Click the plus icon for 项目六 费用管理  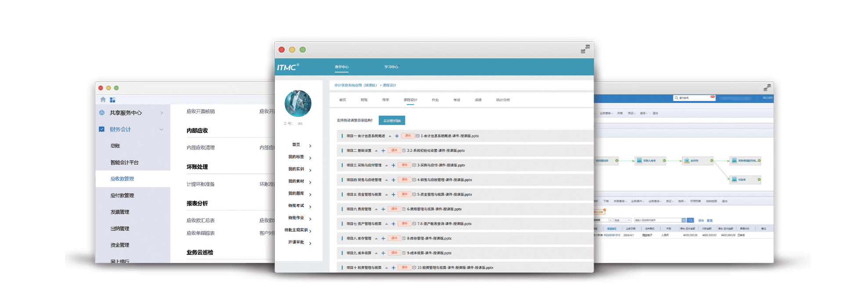point(383,209)
